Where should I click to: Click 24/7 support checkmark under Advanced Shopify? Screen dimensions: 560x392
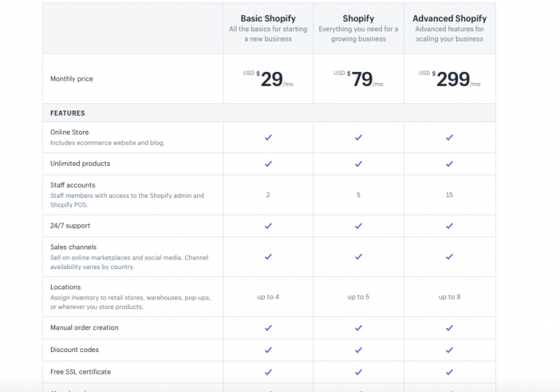(x=449, y=225)
